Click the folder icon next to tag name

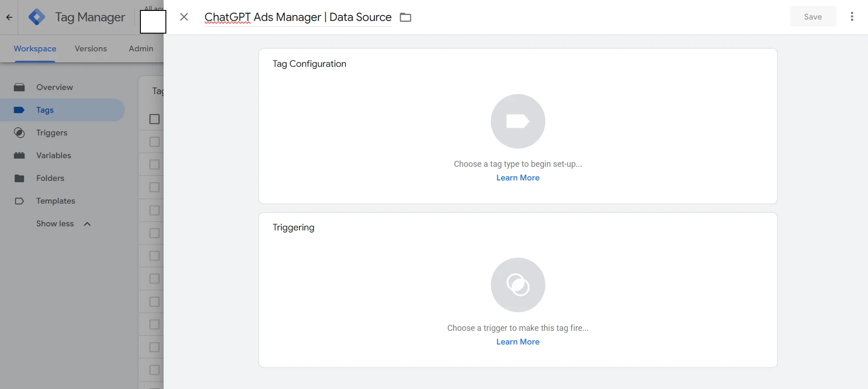405,17
